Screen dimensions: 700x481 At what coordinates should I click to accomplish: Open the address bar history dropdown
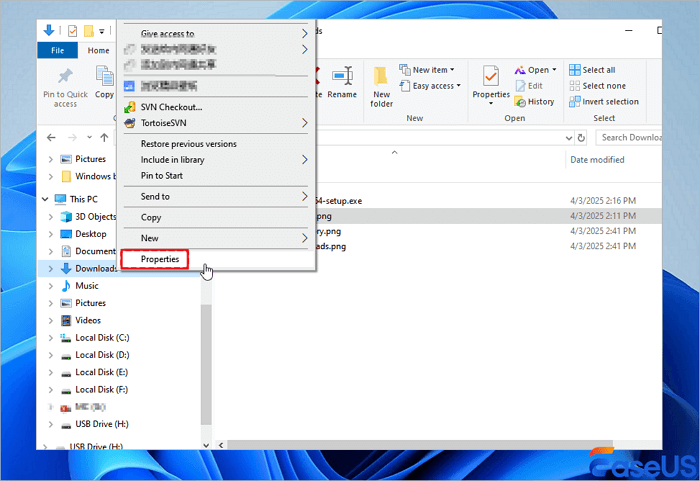coord(569,138)
